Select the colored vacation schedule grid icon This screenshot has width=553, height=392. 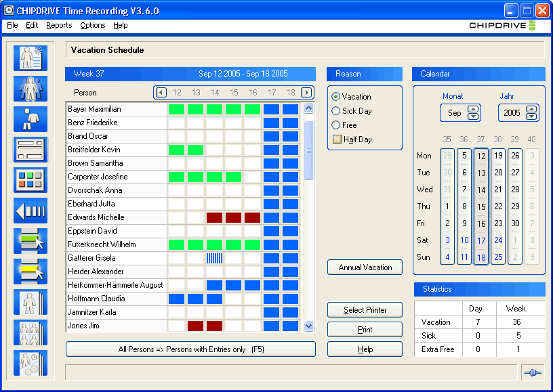click(x=30, y=180)
